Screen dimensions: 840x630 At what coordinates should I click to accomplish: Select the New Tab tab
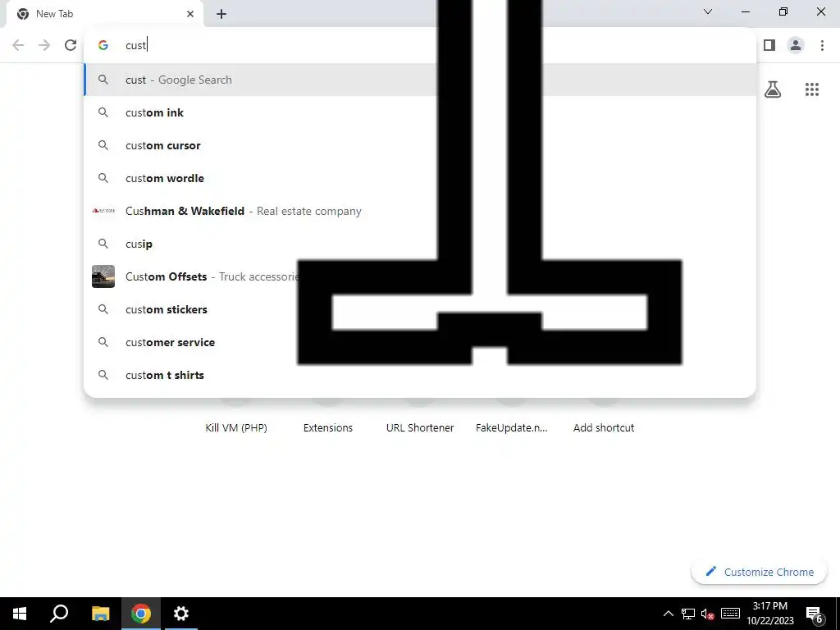point(104,14)
